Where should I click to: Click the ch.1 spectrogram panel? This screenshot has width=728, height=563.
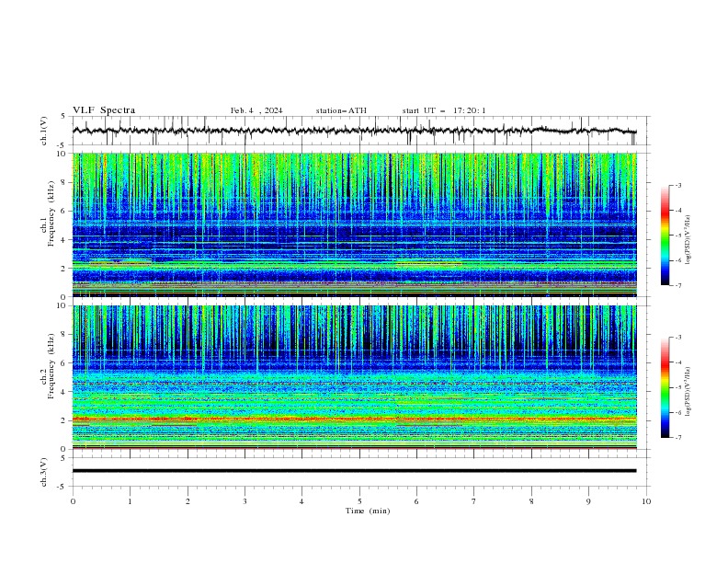[354, 224]
